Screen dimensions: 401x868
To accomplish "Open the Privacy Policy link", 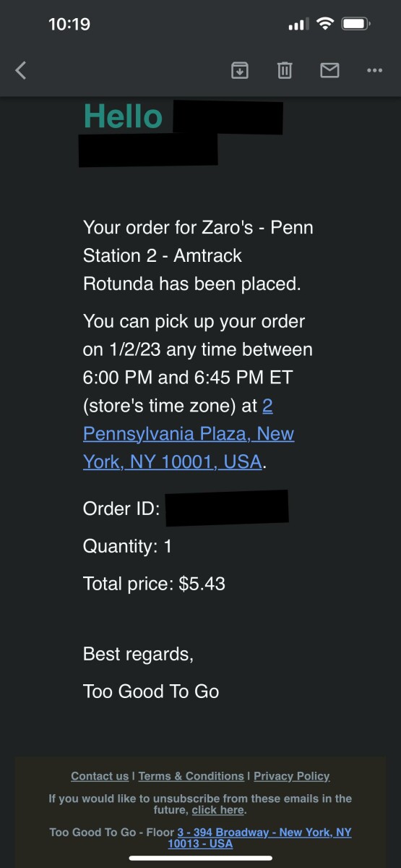I will [x=292, y=776].
